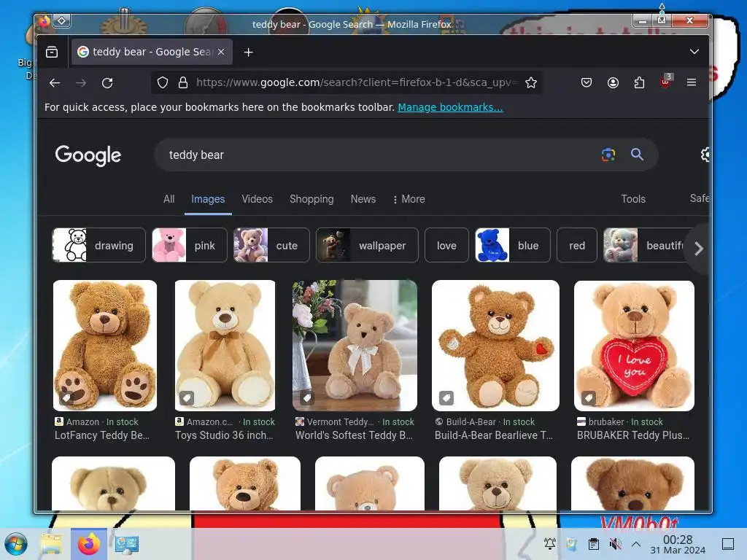
Task: Select the wallpaper filter chip
Action: (367, 245)
